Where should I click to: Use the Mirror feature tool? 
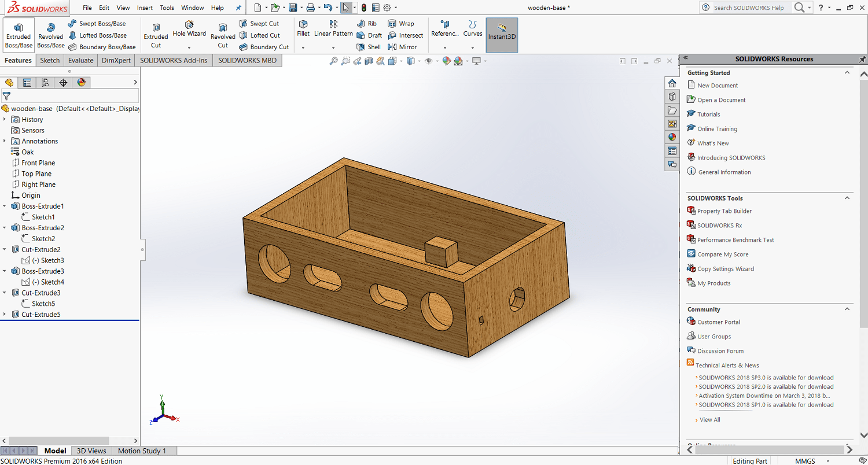point(402,47)
